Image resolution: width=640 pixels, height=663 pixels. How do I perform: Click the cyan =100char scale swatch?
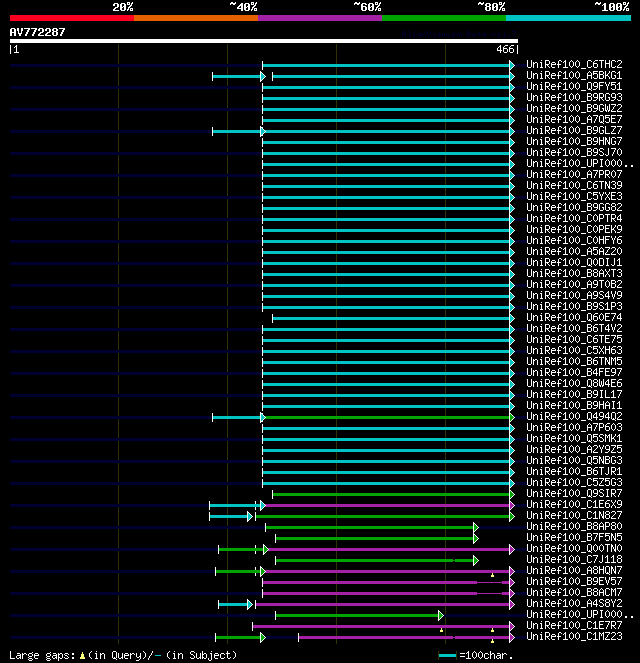click(x=448, y=655)
